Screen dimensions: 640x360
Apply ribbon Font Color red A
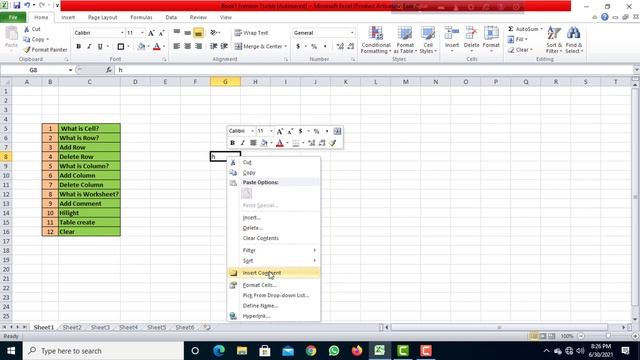click(157, 47)
